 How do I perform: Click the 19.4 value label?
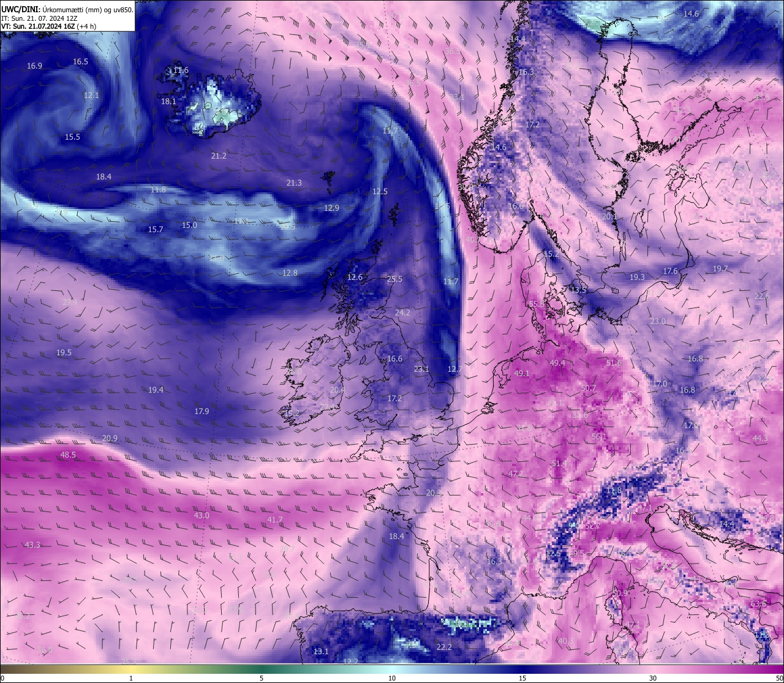156,390
